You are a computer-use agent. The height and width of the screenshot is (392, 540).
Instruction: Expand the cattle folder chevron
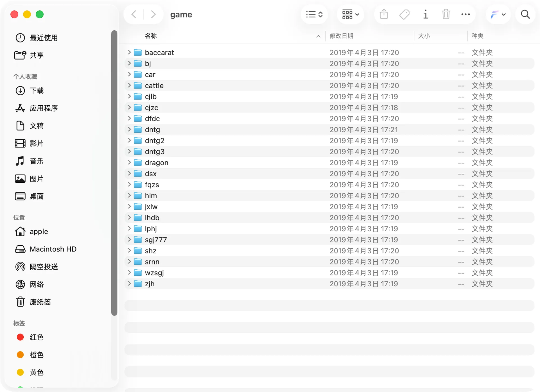tap(129, 85)
